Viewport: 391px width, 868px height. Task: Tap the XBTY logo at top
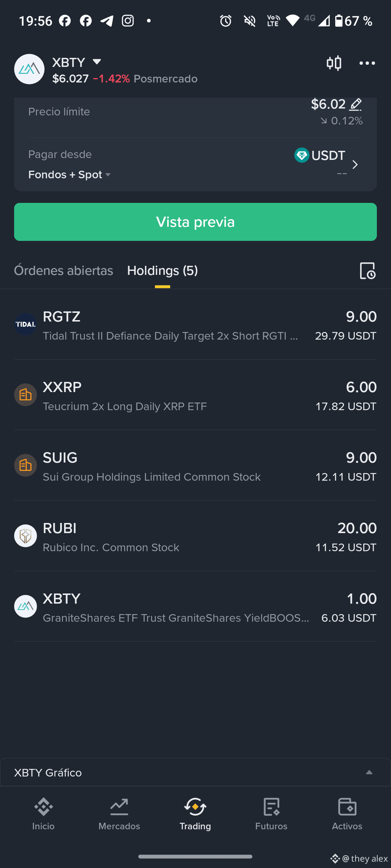pyautogui.click(x=29, y=69)
